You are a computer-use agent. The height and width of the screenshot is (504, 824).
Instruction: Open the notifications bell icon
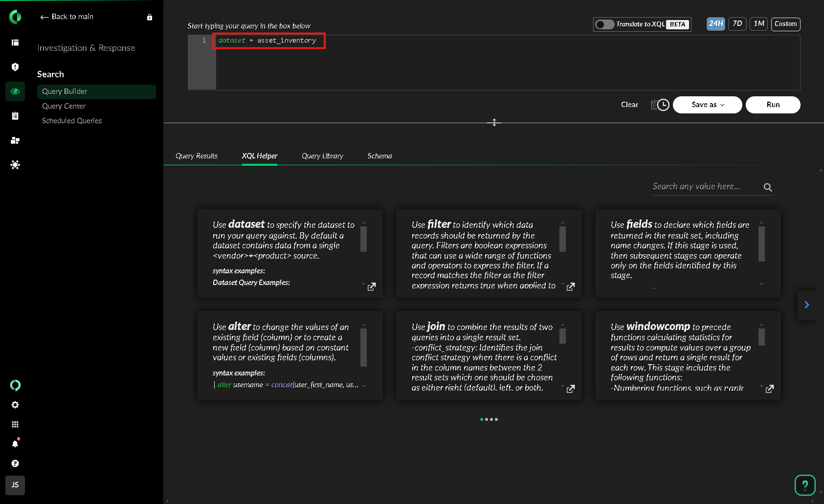click(15, 443)
